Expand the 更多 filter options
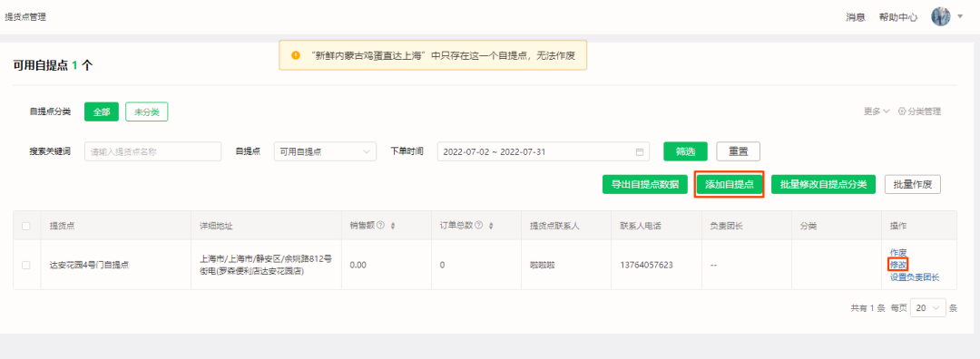This screenshot has height=359, width=980. (877, 112)
